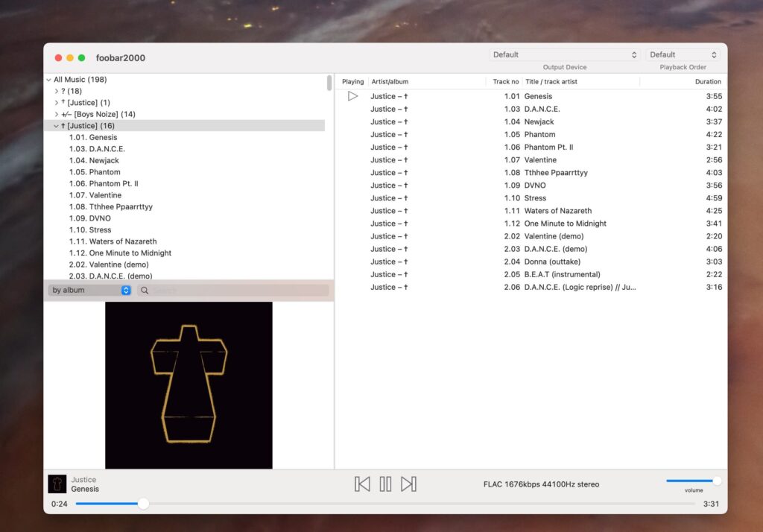763x532 pixels.
Task: Select playlist track 1.04 Newjack
Action: point(531,121)
